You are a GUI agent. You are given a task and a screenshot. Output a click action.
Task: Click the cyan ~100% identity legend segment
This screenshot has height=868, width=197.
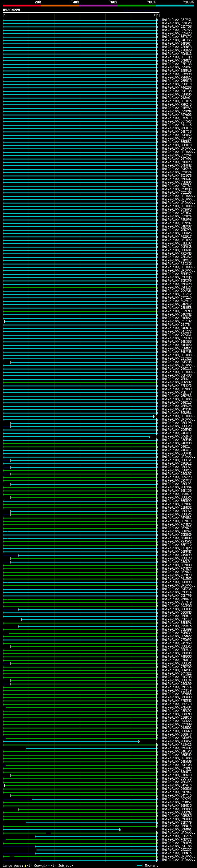[175, 6]
